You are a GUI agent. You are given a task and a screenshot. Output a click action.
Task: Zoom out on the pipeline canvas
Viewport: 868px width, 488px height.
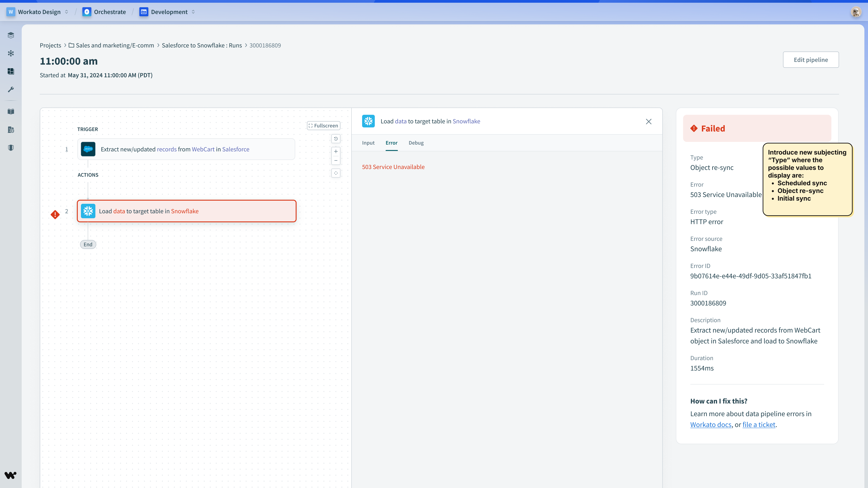tap(336, 160)
